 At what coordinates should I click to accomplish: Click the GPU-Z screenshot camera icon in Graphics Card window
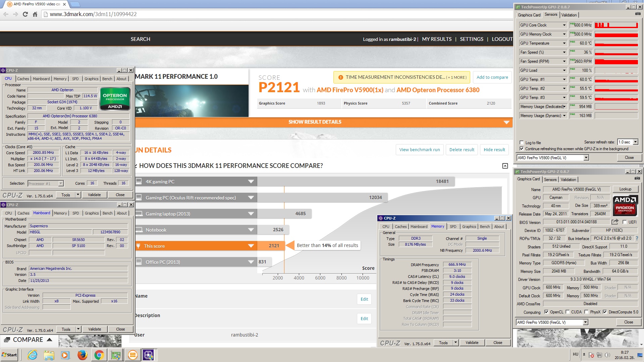coord(637,179)
